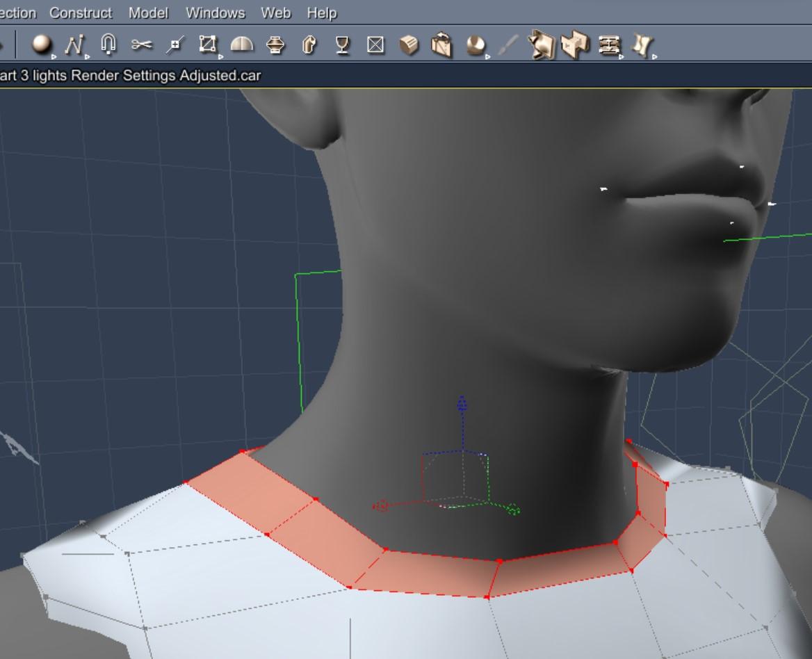Pick the square bounding-box polygon tool
The height and width of the screenshot is (659, 812).
pyautogui.click(x=208, y=44)
